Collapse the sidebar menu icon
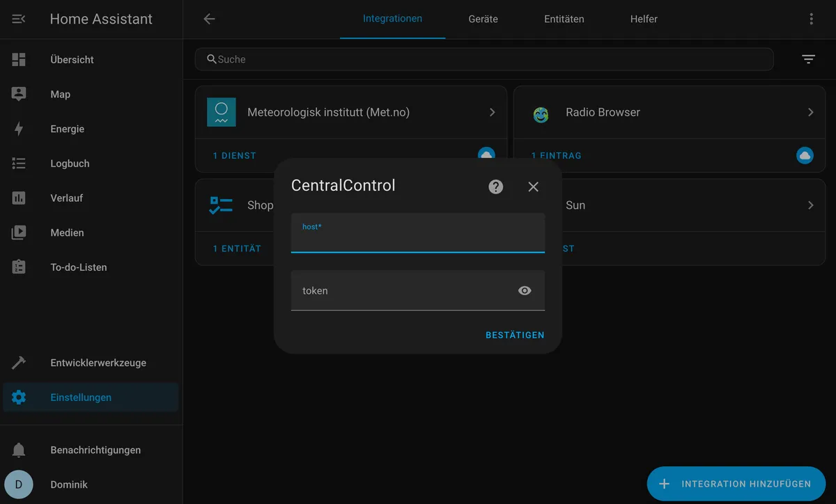 click(19, 19)
